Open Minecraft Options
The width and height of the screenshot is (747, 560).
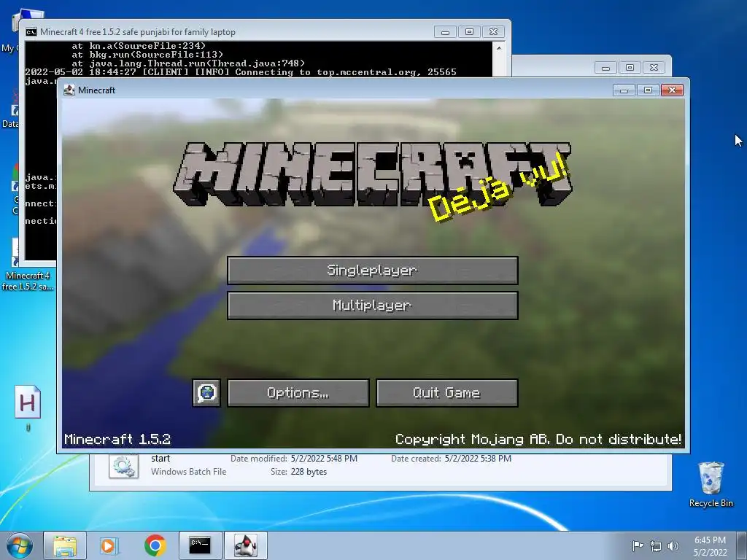[298, 393]
